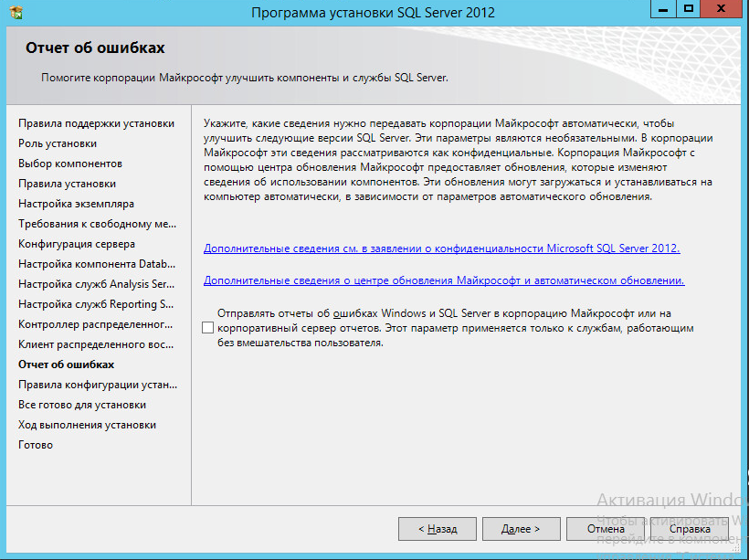Close the SQL Server setup window
The width and height of the screenshot is (749, 560).
coord(722,9)
